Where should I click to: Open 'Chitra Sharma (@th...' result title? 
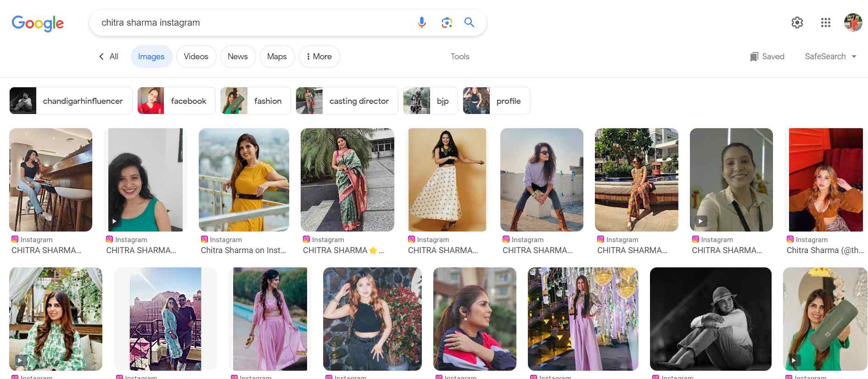coord(825,250)
